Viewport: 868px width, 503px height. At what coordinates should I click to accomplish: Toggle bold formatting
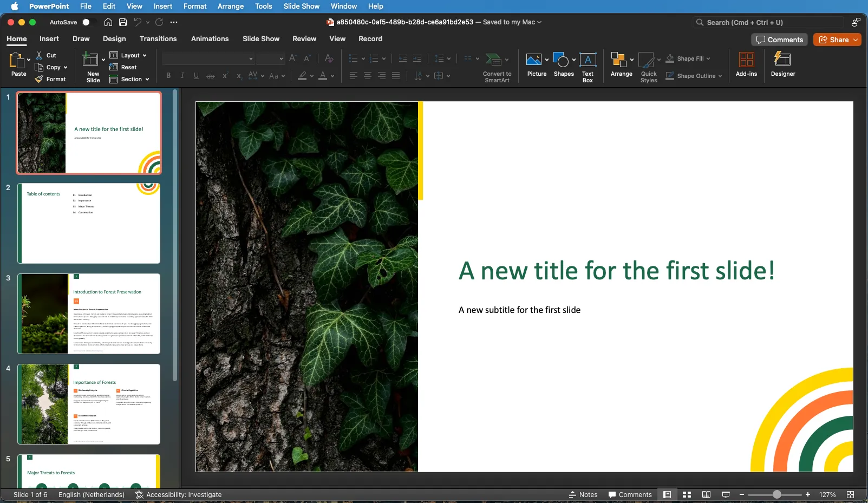(x=168, y=76)
